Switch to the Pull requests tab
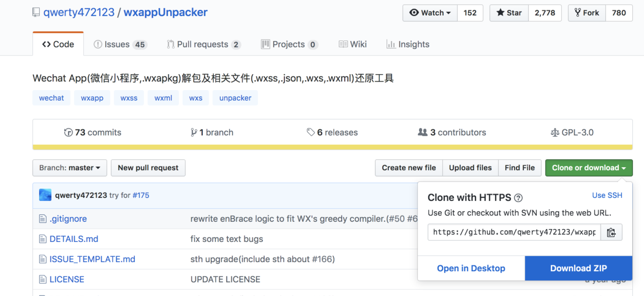Image resolution: width=644 pixels, height=296 pixels. point(204,44)
